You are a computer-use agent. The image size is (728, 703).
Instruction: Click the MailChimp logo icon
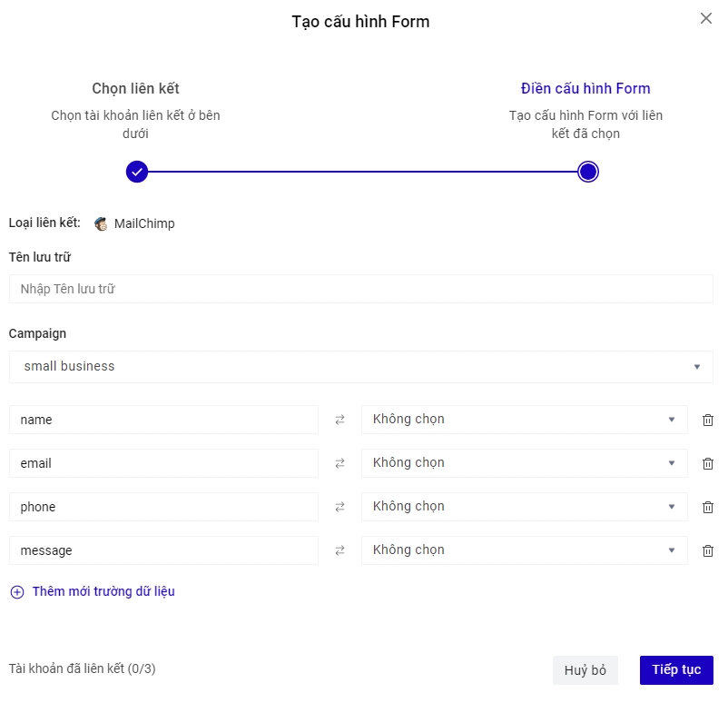point(102,223)
